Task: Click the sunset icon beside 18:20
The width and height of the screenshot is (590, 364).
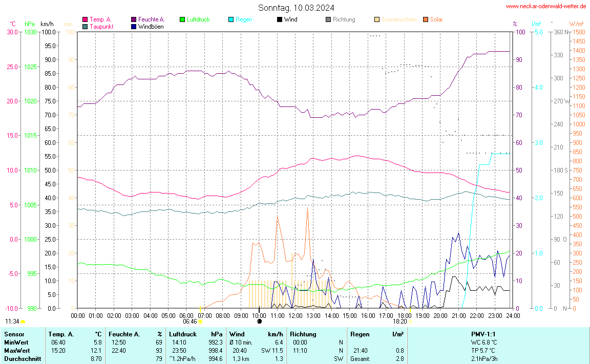Action: [x=410, y=322]
